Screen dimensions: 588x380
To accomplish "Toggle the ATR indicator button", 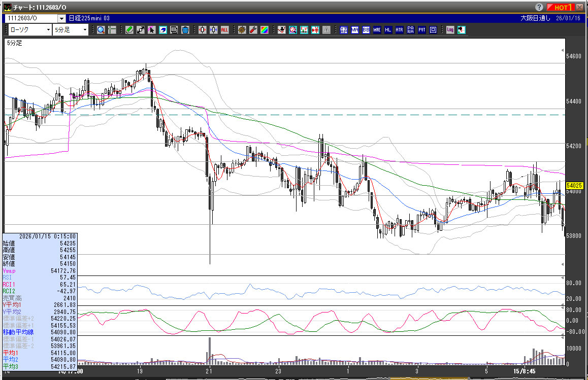I will 399,30.
